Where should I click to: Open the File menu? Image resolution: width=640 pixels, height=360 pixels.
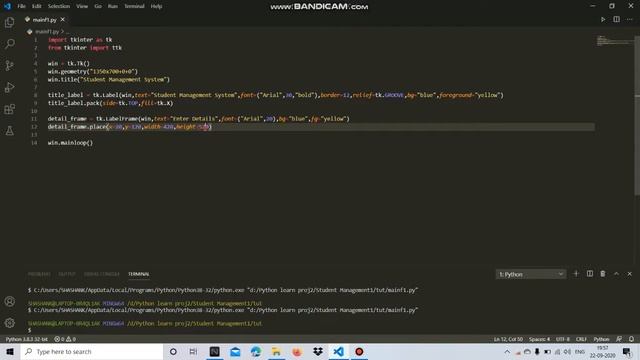click(x=21, y=6)
